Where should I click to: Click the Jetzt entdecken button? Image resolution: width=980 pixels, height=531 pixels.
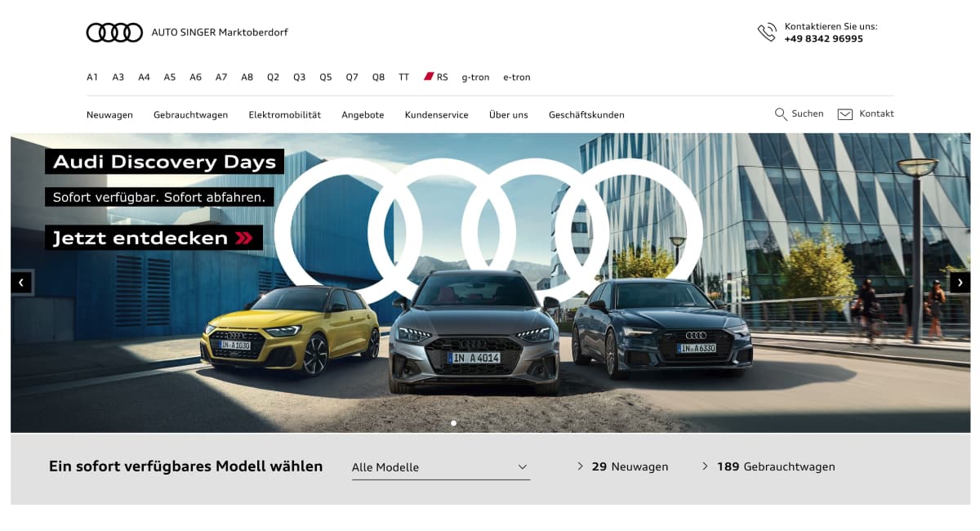[154, 238]
